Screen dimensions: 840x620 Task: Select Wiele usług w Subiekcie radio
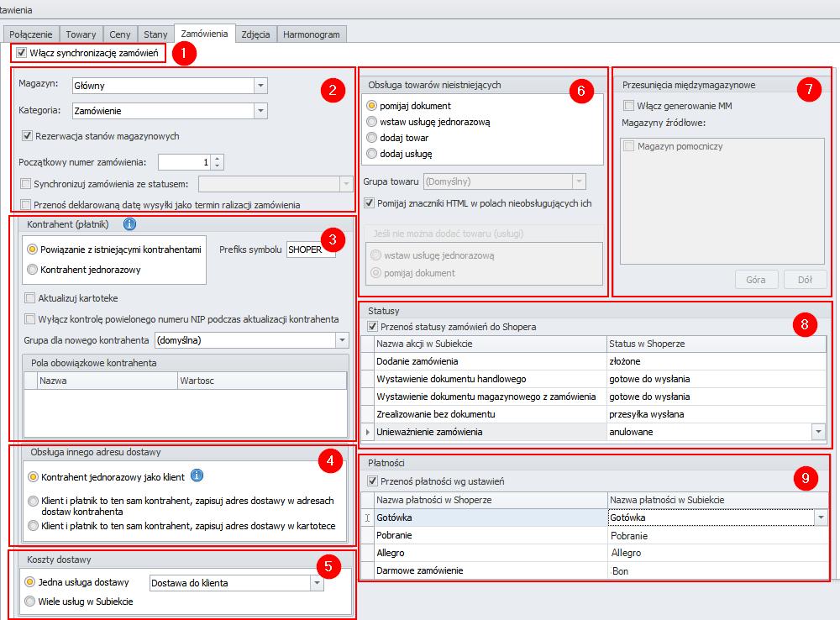30,602
